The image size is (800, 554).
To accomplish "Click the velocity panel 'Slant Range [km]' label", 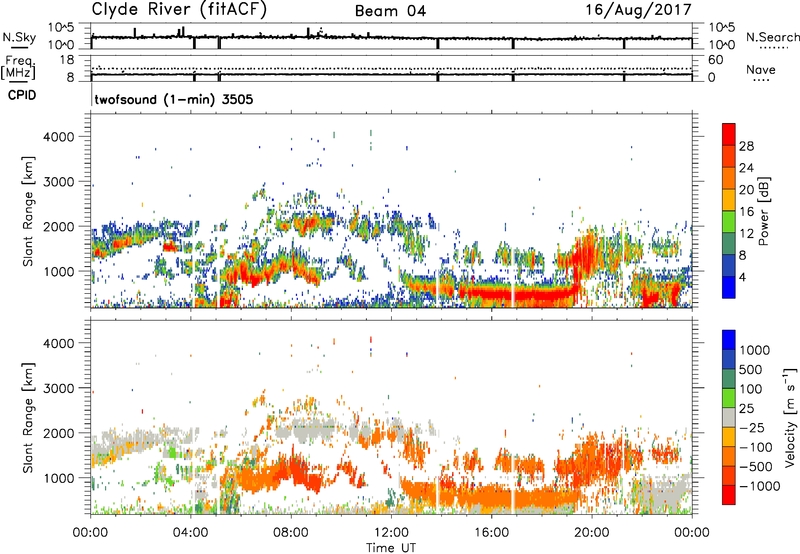I will coord(28,418).
